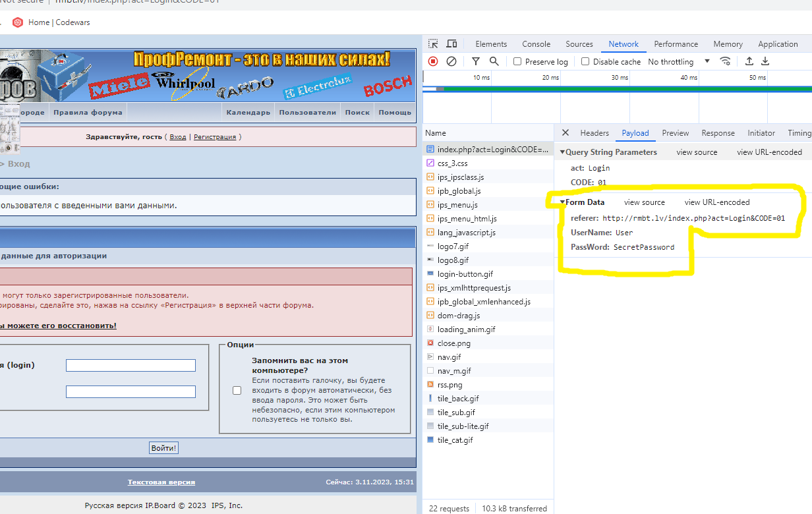This screenshot has width=812, height=514.
Task: Open Помощь in the forum menu
Action: point(395,112)
